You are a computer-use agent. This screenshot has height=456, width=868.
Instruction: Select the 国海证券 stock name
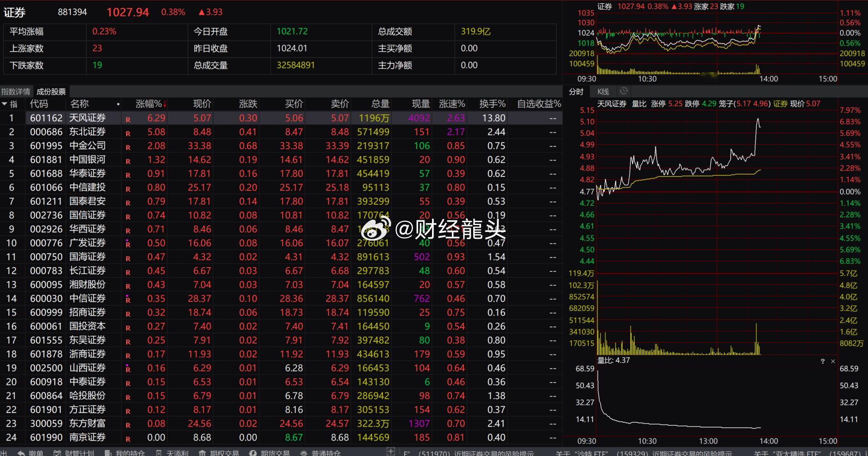click(x=87, y=257)
